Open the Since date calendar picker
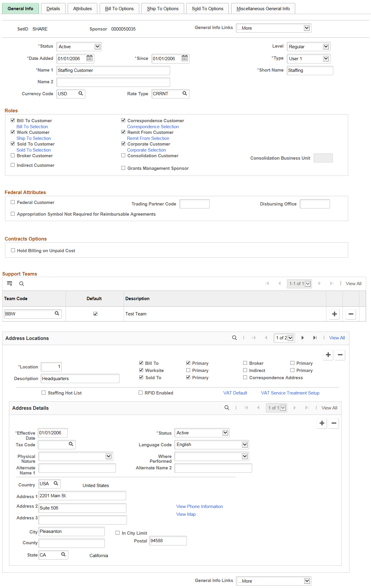Viewport: 371px width, 588px height. point(185,58)
